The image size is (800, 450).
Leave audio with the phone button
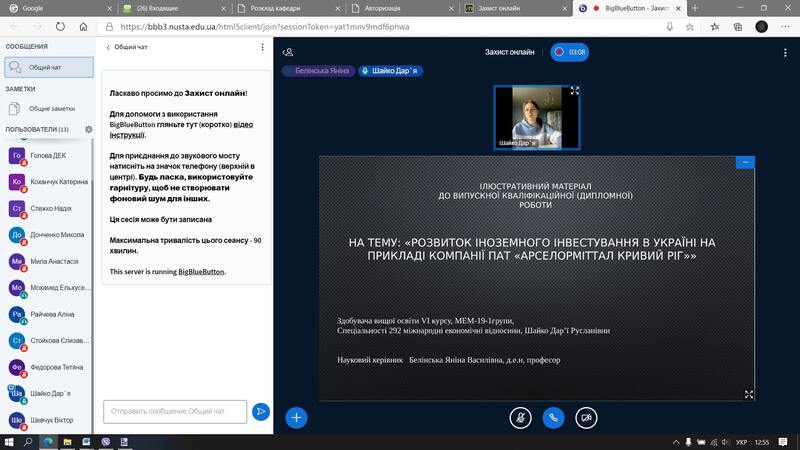(x=553, y=418)
